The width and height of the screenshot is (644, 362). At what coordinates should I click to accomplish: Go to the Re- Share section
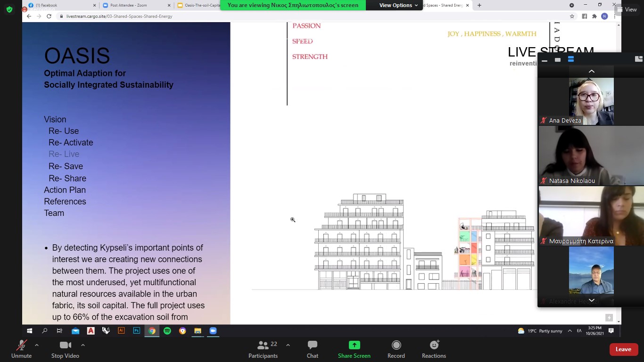coord(67,179)
